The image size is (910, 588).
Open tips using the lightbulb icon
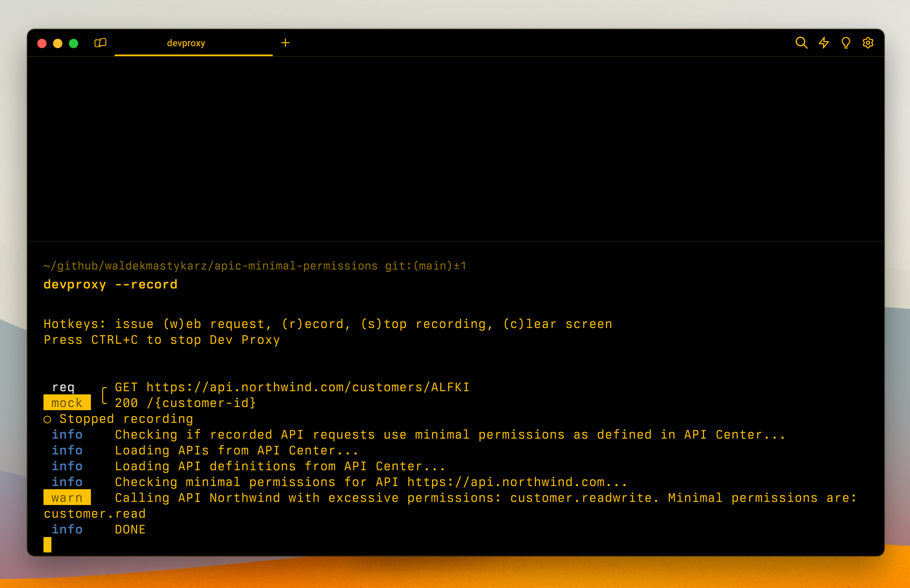pyautogui.click(x=846, y=42)
